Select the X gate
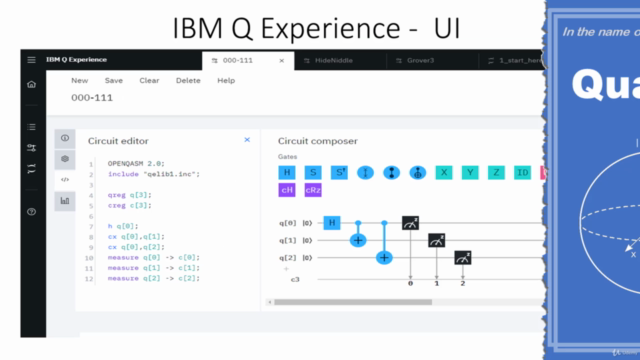Viewport: 640px width, 360px height. pyautogui.click(x=444, y=172)
